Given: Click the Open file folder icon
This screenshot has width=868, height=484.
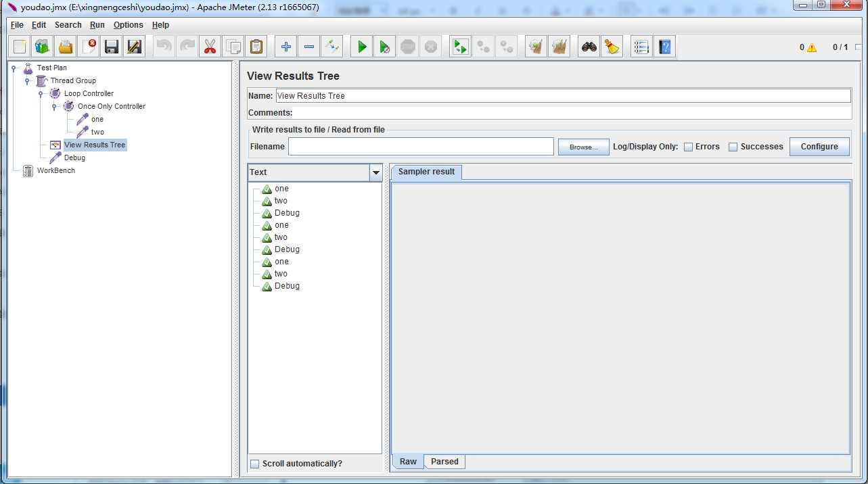Looking at the screenshot, I should (65, 47).
